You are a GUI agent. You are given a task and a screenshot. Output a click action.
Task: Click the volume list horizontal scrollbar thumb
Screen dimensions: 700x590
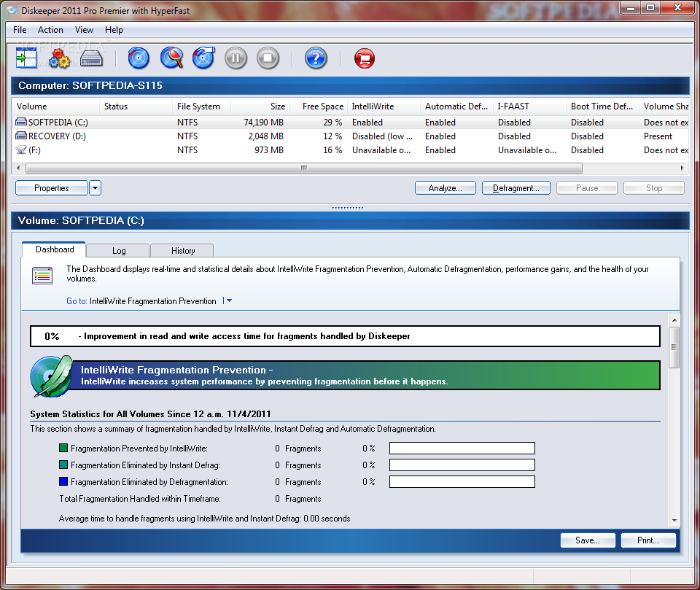point(304,168)
